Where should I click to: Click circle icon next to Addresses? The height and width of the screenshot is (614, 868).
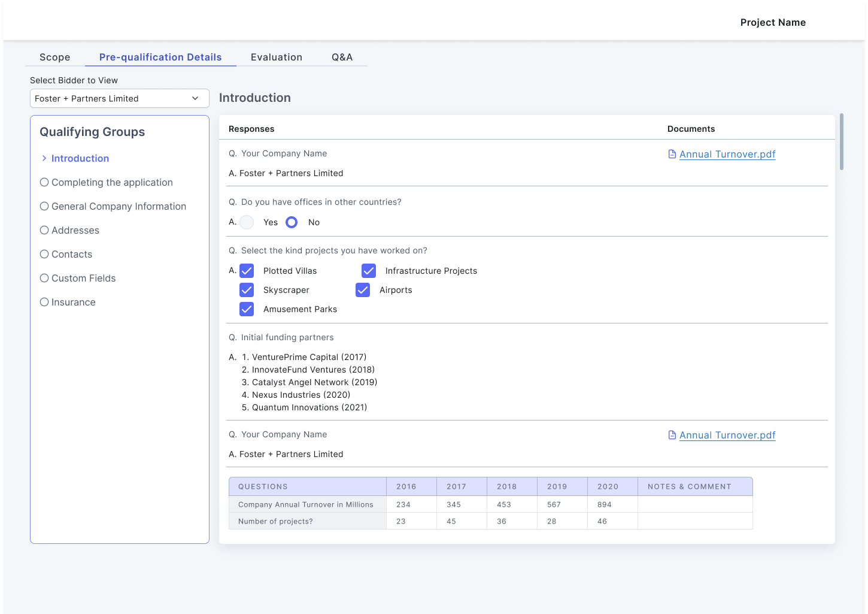[44, 230]
